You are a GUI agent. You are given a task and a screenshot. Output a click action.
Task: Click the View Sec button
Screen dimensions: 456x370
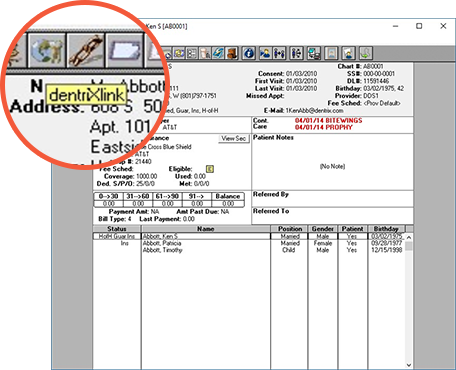(x=234, y=138)
